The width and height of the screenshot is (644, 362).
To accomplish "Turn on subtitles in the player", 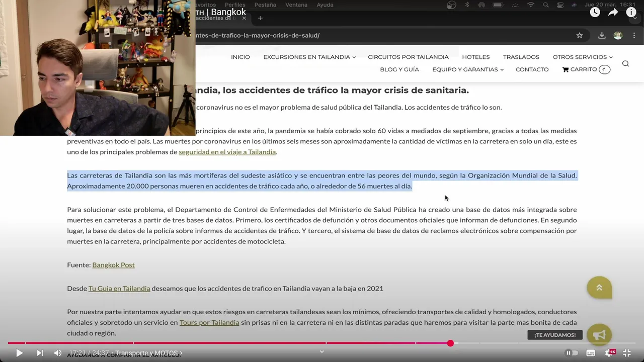I will coord(591,353).
